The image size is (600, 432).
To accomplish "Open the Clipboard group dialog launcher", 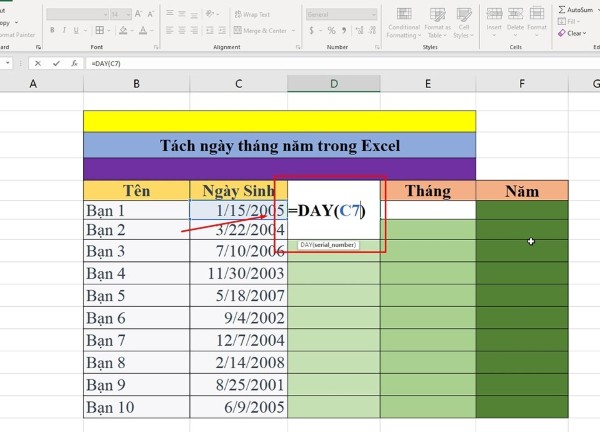I will coord(38,47).
